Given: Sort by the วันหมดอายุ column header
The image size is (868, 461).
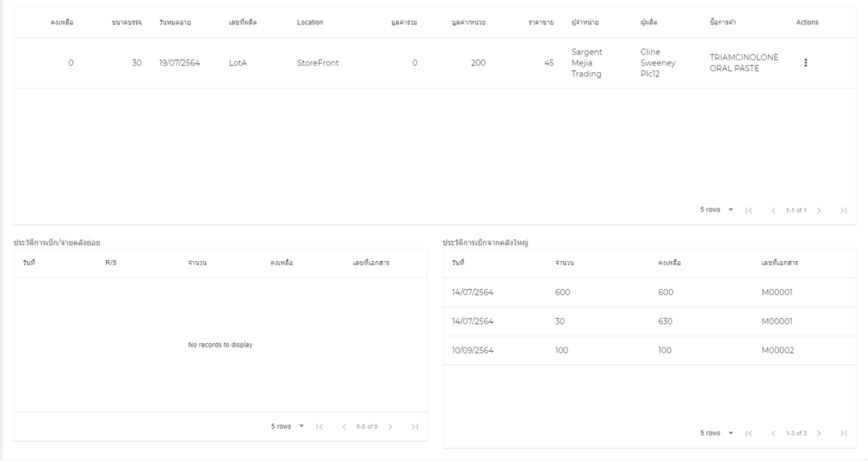Looking at the screenshot, I should 175,22.
